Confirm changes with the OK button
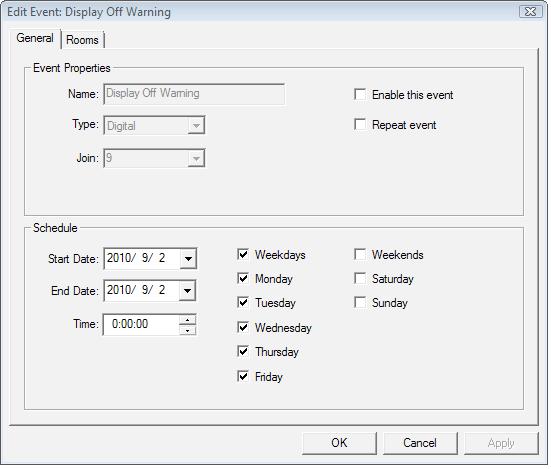 point(339,443)
